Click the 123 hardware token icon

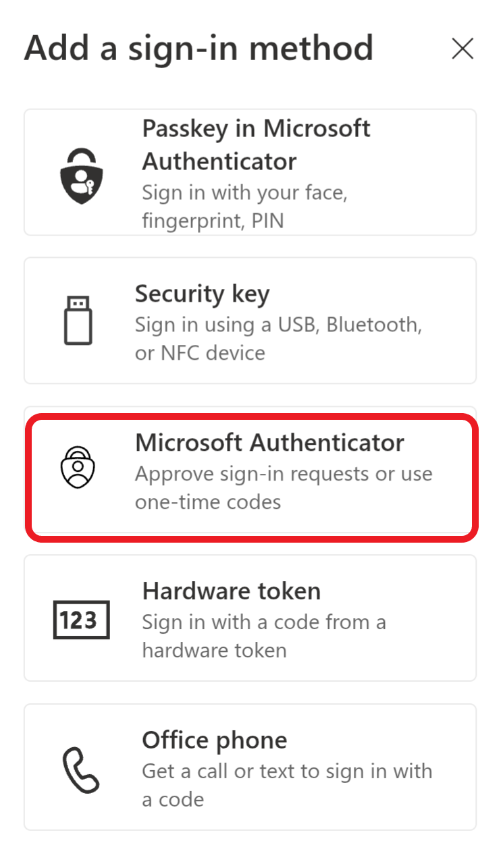[81, 620]
